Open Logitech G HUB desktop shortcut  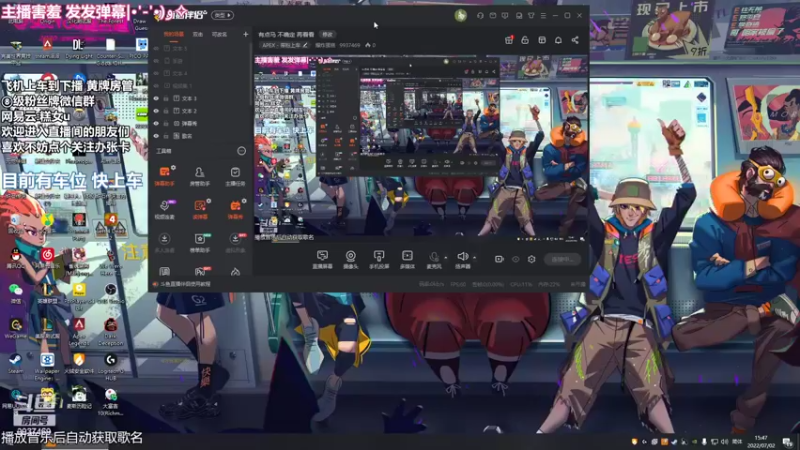[x=111, y=366]
